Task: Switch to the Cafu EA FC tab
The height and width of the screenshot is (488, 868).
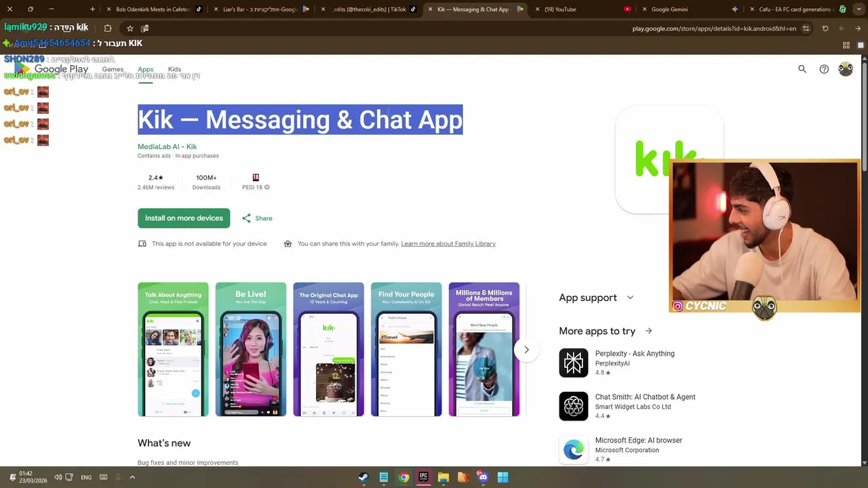Action: click(x=795, y=9)
